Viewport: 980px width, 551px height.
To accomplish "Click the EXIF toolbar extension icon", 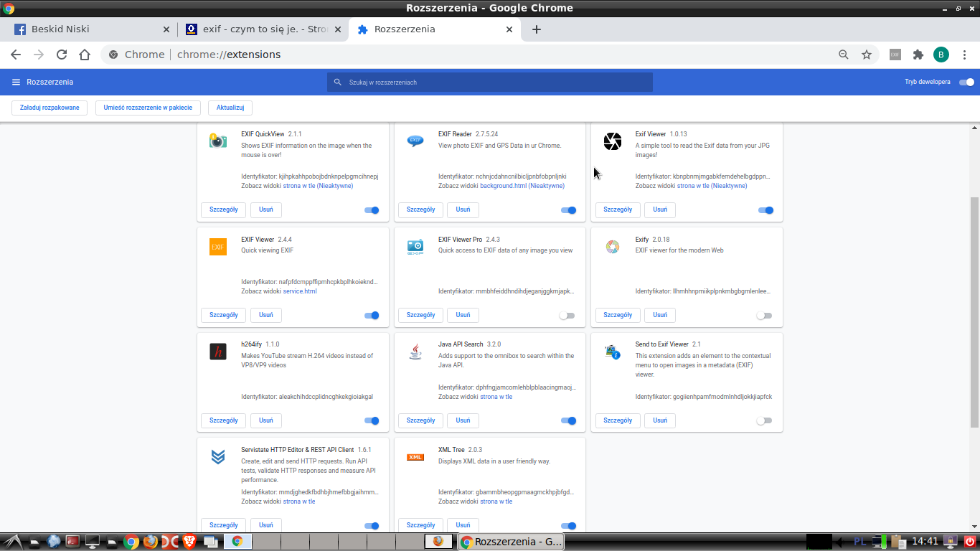I will point(895,55).
